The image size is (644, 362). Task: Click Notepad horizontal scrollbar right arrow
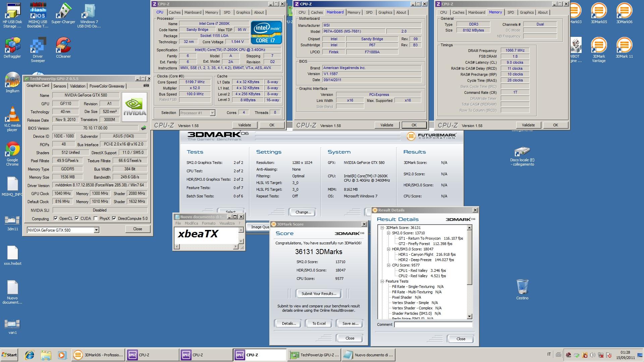click(x=235, y=247)
